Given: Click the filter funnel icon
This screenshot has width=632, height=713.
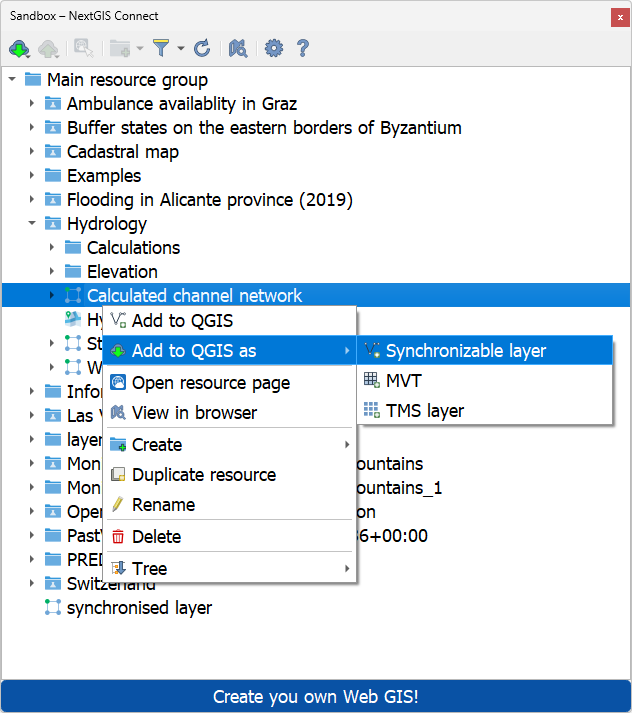Looking at the screenshot, I should [x=161, y=48].
